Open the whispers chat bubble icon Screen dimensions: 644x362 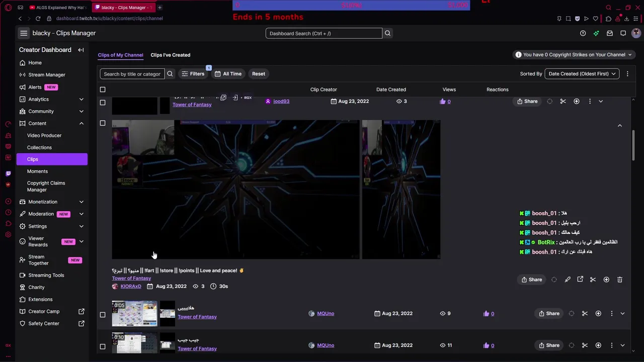click(x=623, y=33)
